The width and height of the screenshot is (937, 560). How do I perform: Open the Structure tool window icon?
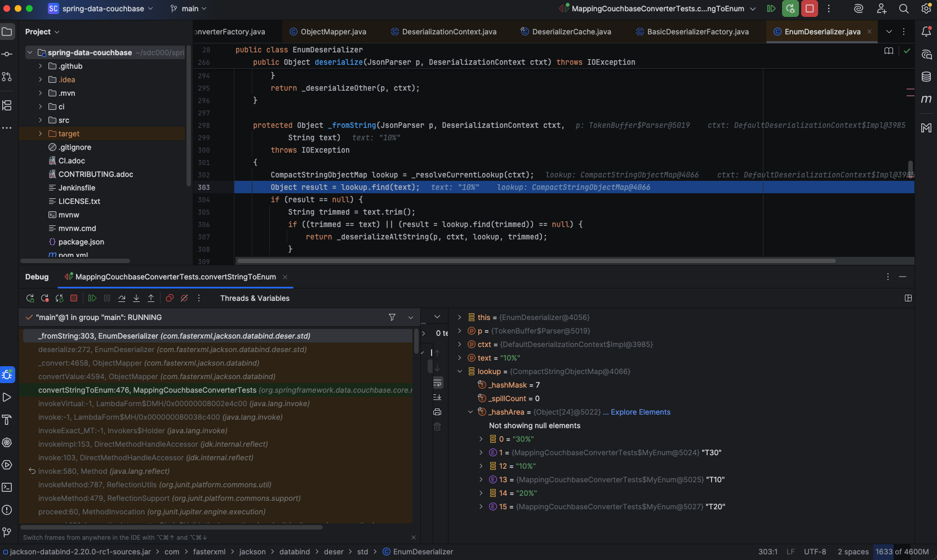tap(7, 105)
